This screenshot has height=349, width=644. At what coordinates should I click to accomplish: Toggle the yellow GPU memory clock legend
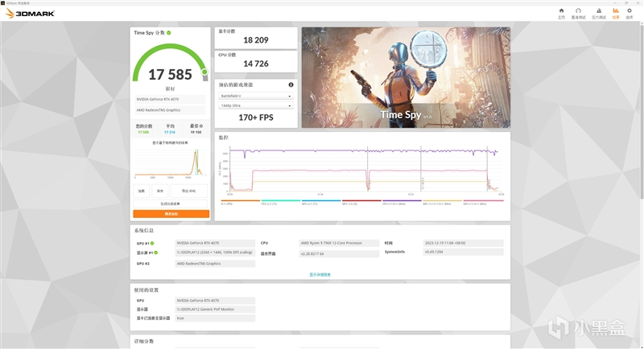point(442,202)
